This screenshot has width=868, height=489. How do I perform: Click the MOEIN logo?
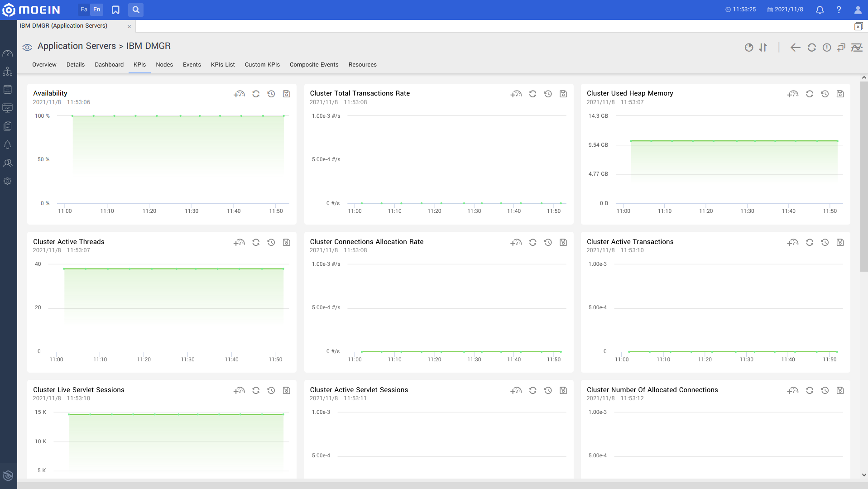31,10
